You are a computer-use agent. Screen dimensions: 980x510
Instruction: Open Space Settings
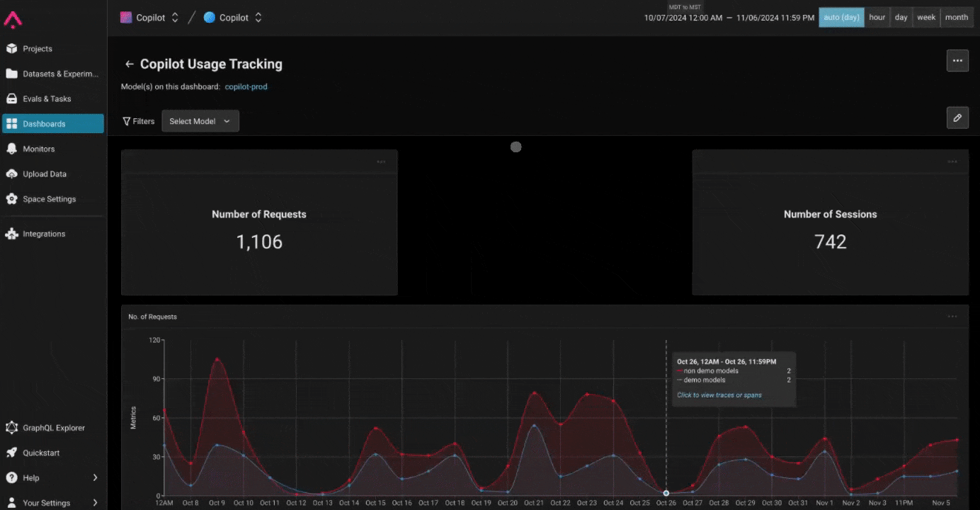(x=53, y=199)
